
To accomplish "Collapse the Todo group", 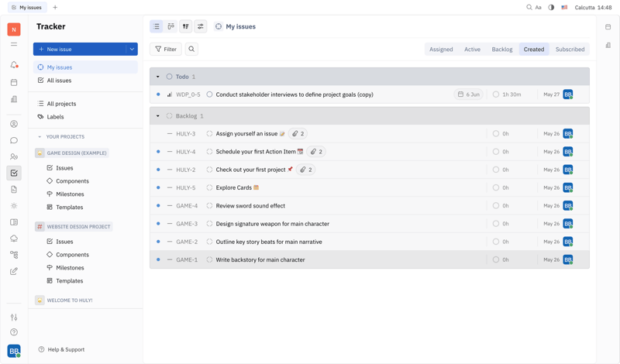I will tap(158, 77).
